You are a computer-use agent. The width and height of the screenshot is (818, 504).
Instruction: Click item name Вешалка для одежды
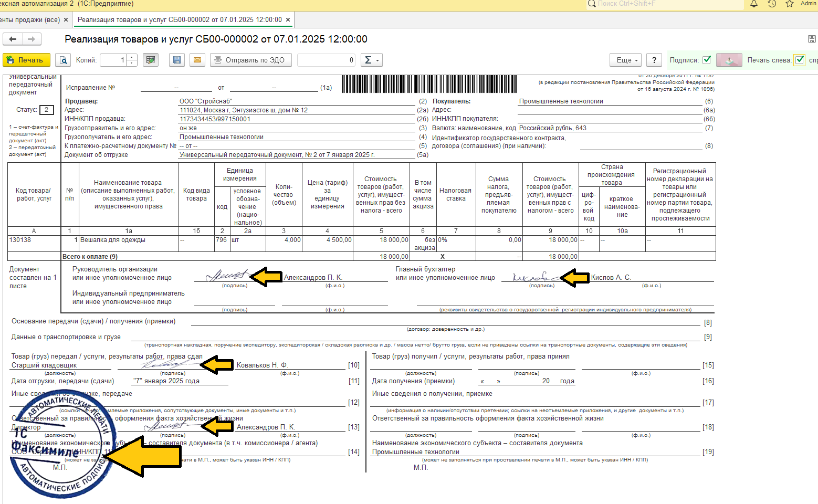pyautogui.click(x=113, y=240)
